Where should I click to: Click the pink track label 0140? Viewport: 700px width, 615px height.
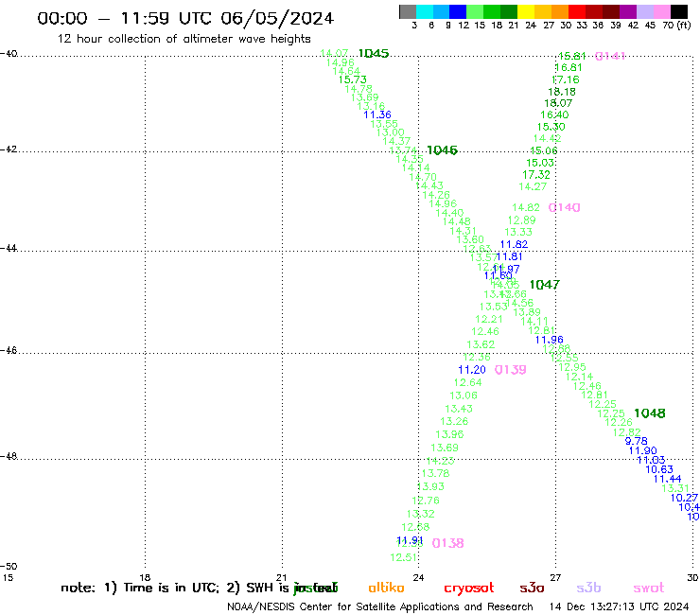tap(565, 207)
